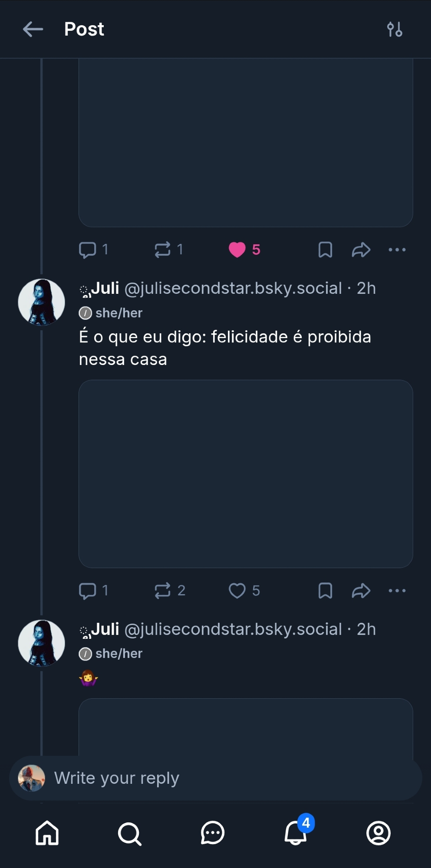431x868 pixels.
Task: Switch to the Search tab
Action: tap(129, 833)
